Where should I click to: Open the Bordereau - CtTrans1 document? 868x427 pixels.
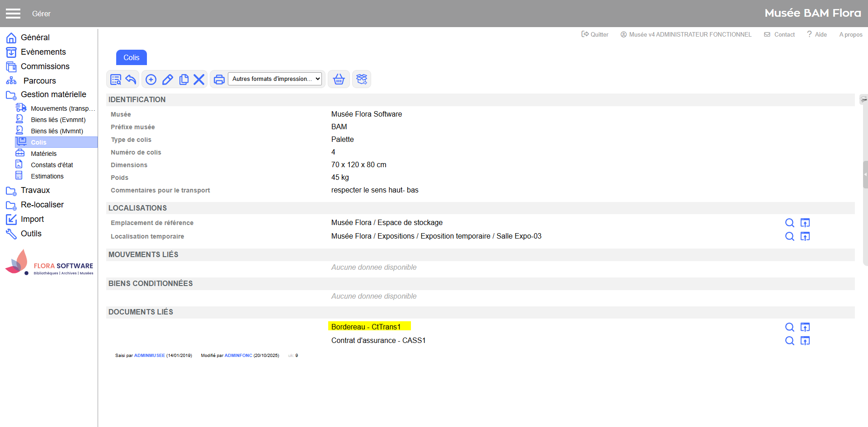(x=366, y=327)
